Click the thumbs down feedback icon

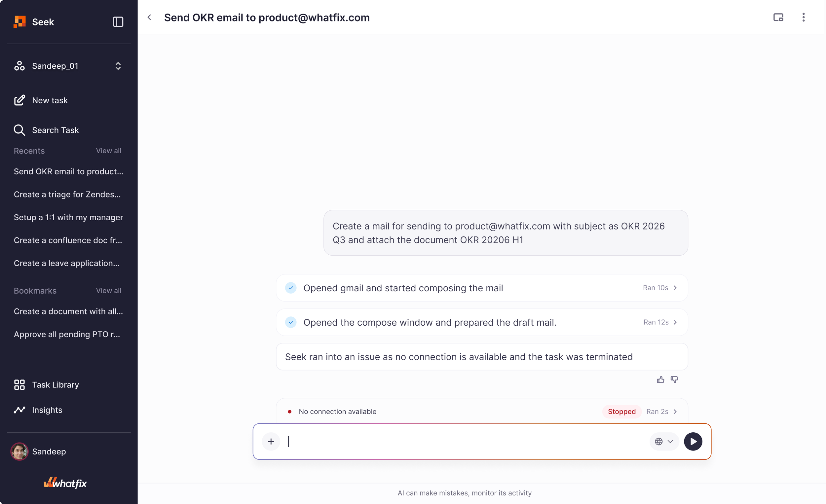click(674, 380)
